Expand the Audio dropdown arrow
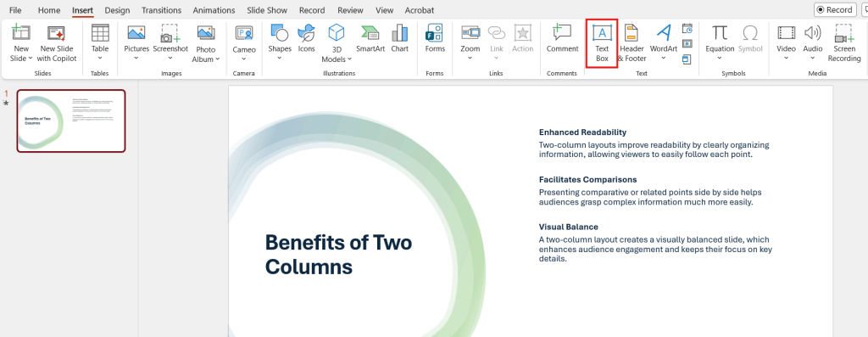This screenshot has width=868, height=337. (813, 59)
